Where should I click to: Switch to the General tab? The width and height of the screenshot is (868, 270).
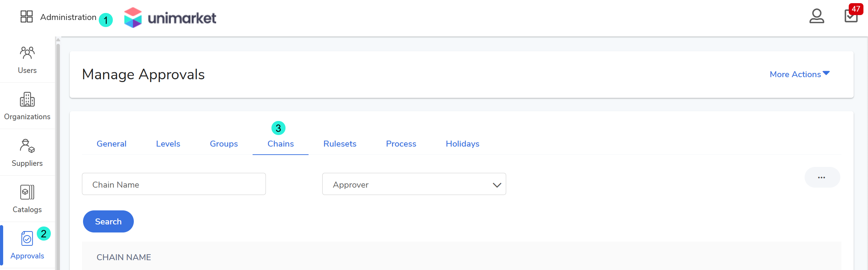click(111, 144)
